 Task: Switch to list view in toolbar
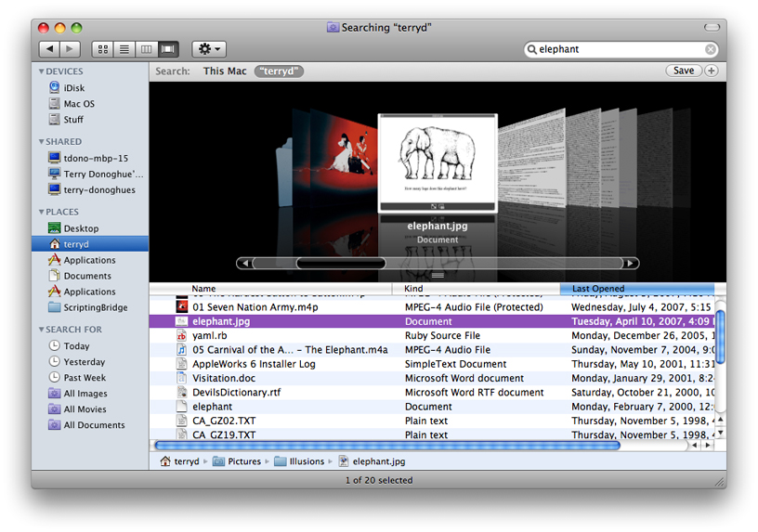[x=124, y=48]
